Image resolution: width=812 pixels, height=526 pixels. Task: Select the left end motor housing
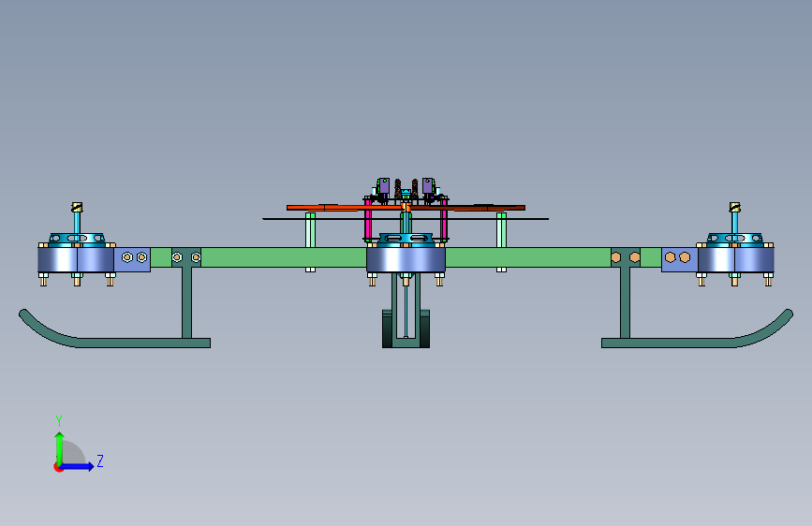76,259
